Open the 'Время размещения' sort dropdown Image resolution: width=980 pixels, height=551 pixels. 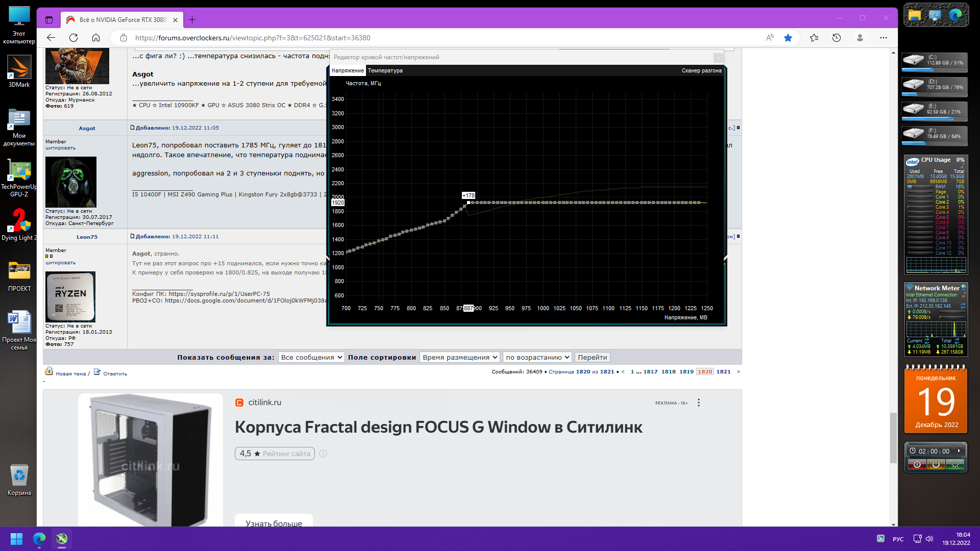459,357
